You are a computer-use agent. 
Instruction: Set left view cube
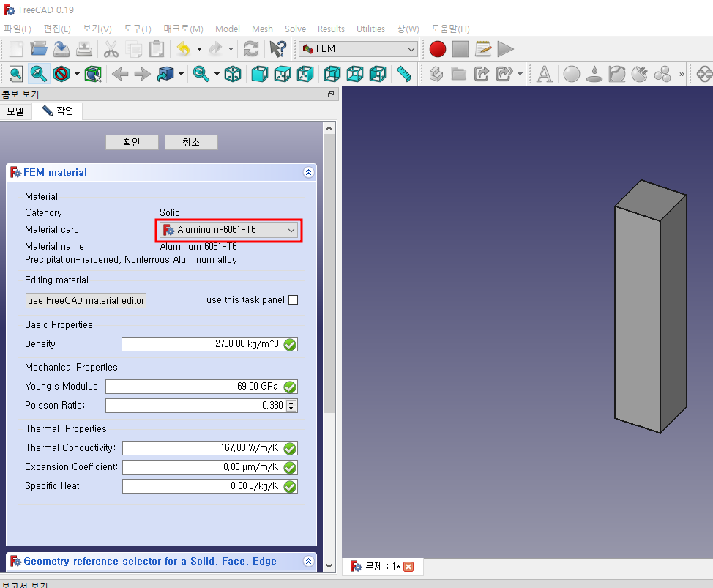coord(378,74)
